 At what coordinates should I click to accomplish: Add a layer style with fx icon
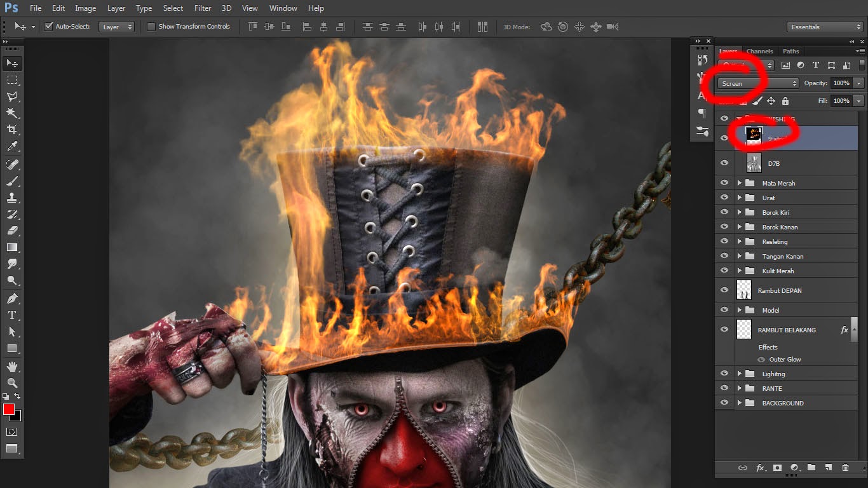760,468
